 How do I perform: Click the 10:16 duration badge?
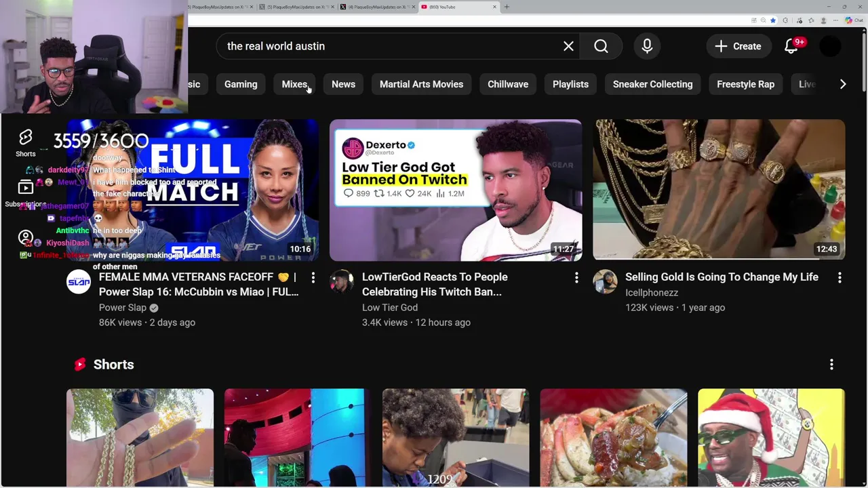point(300,249)
